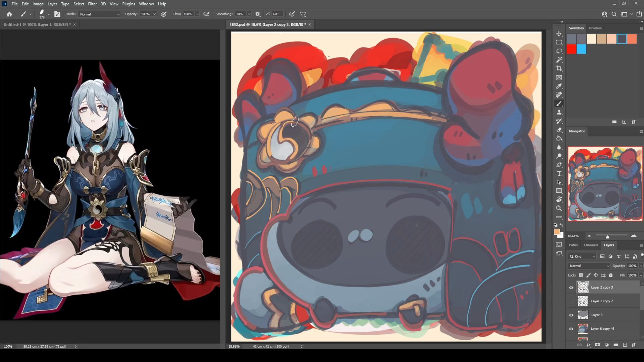Image resolution: width=644 pixels, height=362 pixels.
Task: Select the Hand tool
Action: pyautogui.click(x=559, y=199)
